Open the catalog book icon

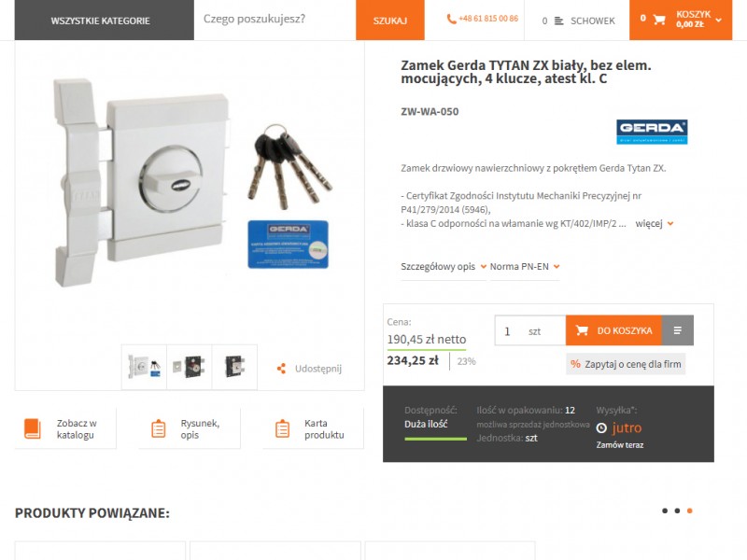[33, 428]
